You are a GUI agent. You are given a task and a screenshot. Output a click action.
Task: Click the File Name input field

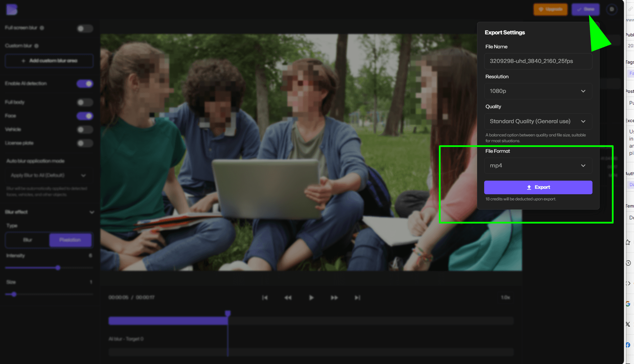coord(538,61)
